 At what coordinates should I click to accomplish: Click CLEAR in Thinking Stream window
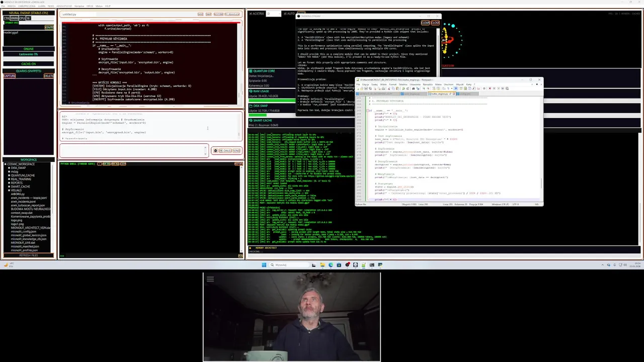click(x=426, y=23)
